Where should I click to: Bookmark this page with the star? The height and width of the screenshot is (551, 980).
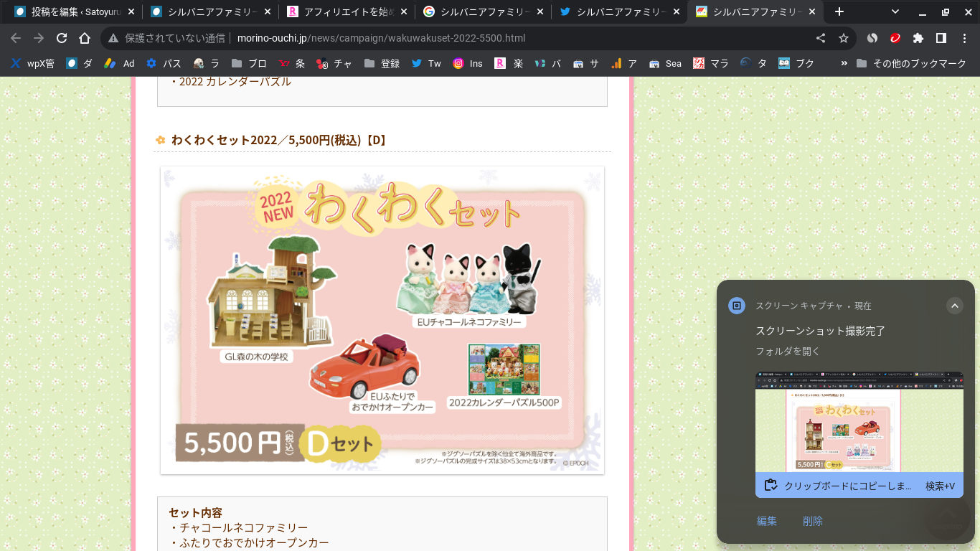click(x=844, y=38)
